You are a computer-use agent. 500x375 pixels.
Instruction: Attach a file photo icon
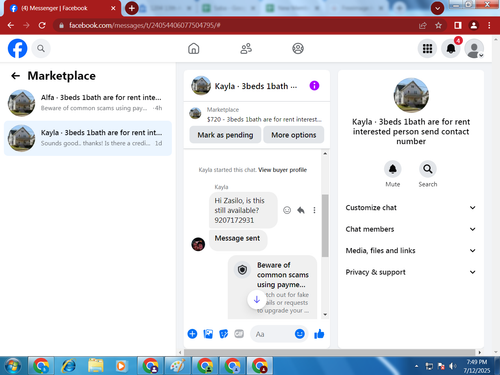pos(208,334)
